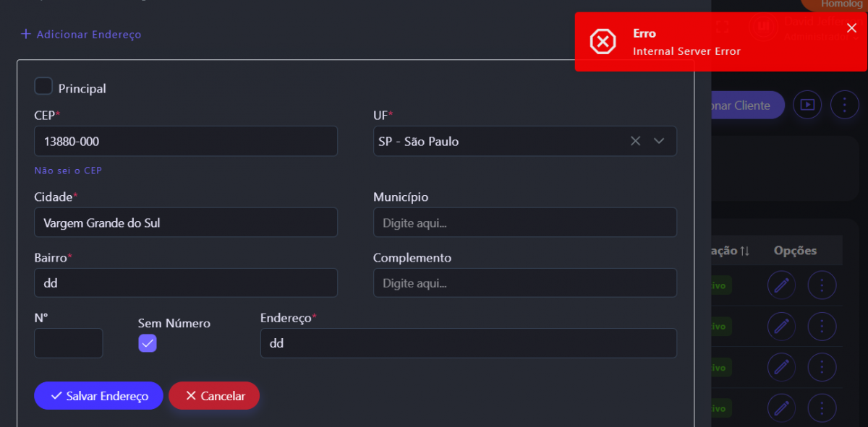Focus the Município input field
The width and height of the screenshot is (868, 427).
pyautogui.click(x=524, y=223)
